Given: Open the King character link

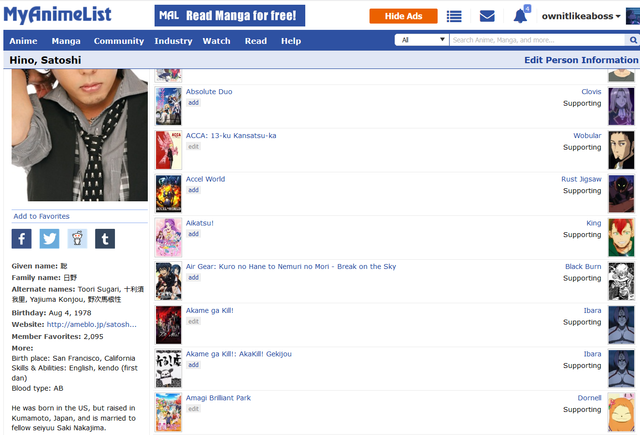Looking at the screenshot, I should (x=594, y=223).
